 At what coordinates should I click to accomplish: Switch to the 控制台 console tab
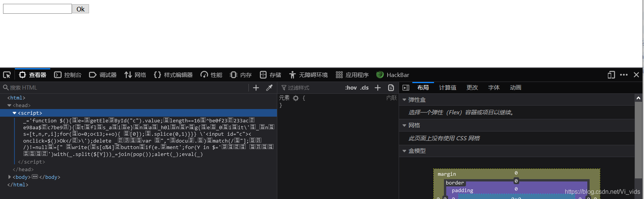coord(68,75)
